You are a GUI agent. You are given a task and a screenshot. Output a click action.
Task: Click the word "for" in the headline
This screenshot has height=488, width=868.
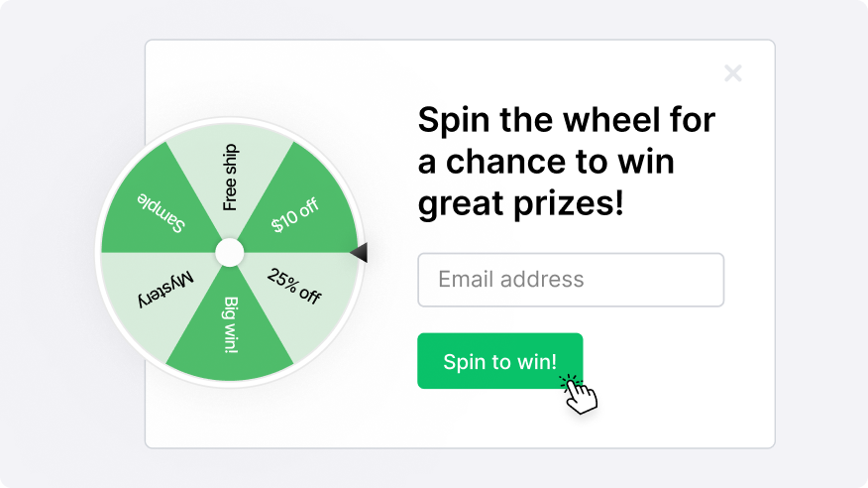[693, 120]
